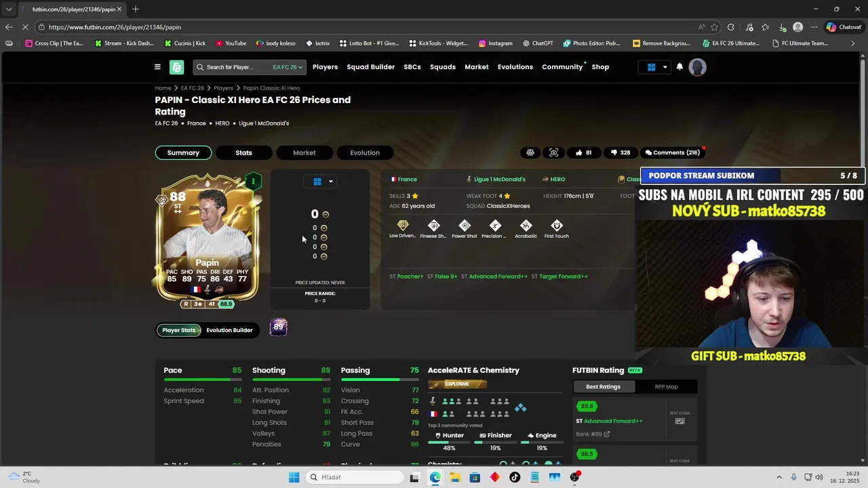Image resolution: width=868 pixels, height=488 pixels.
Task: Open the three-dot menu on player card
Action: coord(253,181)
